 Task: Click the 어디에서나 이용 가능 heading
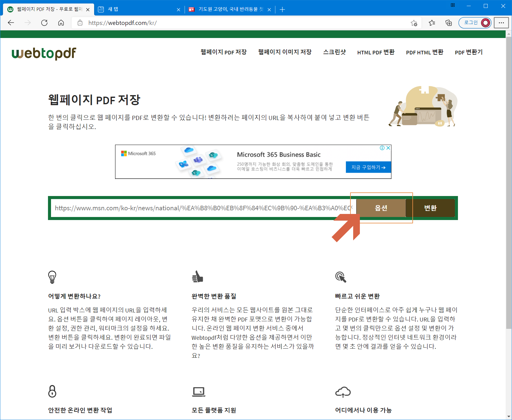[x=363, y=410]
